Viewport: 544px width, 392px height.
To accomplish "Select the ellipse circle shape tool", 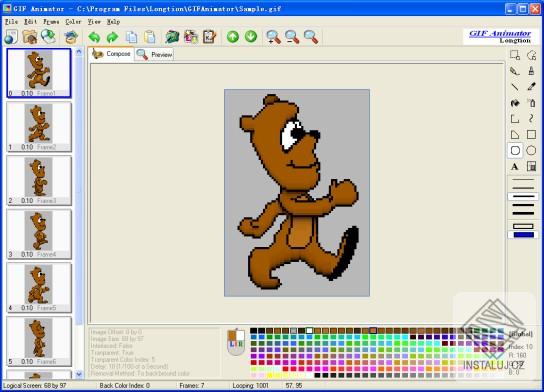I will point(531,151).
